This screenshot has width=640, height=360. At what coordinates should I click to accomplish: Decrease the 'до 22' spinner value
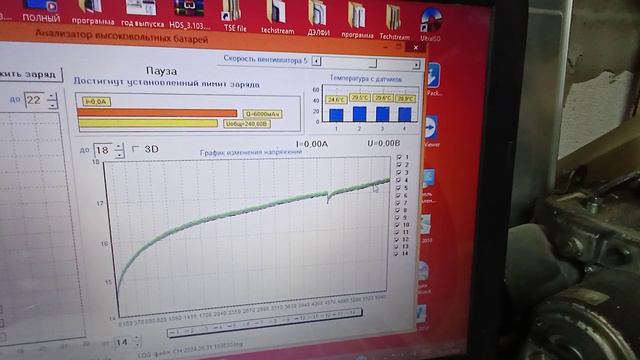pyautogui.click(x=52, y=105)
